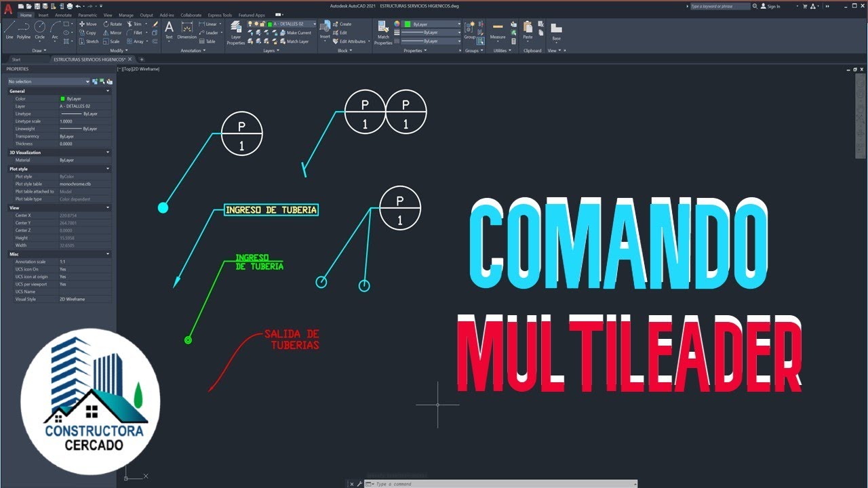Click the Rotate tool
The height and width of the screenshot is (488, 868).
113,24
